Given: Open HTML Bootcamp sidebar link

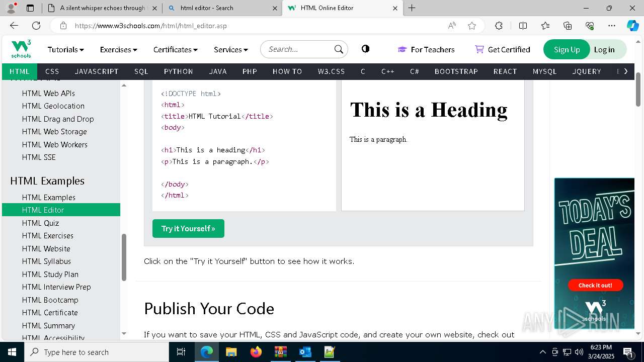Looking at the screenshot, I should pos(50,300).
